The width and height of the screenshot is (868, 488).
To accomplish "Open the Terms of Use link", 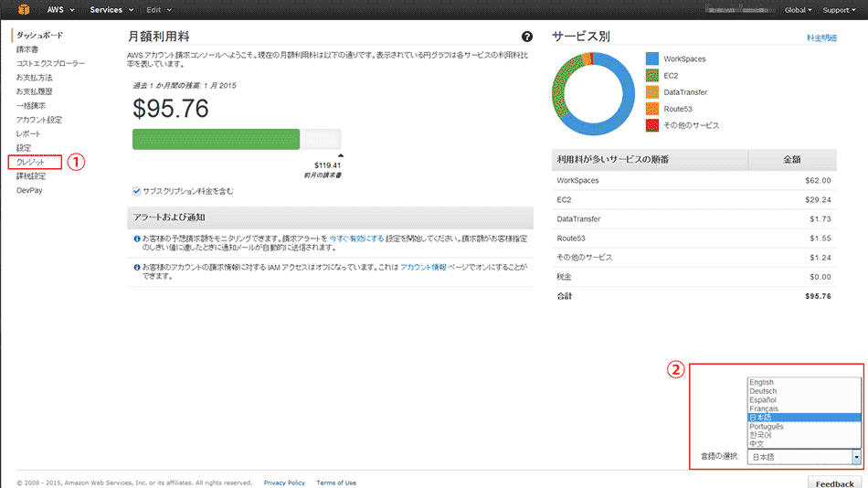I will coord(336,483).
